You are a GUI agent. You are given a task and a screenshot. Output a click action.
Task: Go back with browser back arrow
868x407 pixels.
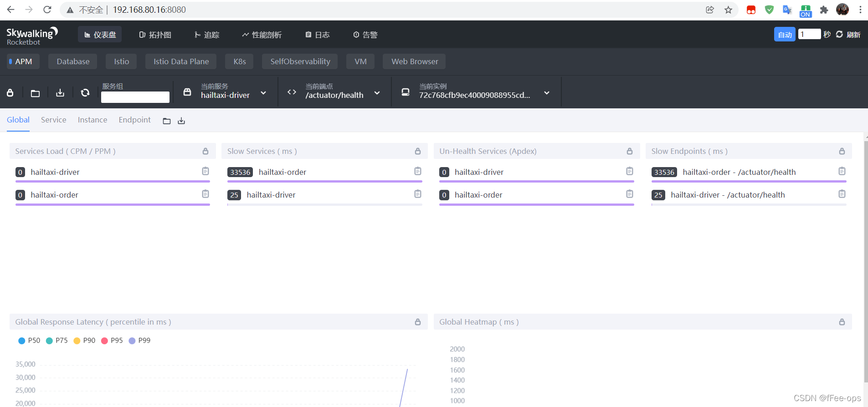tap(11, 10)
